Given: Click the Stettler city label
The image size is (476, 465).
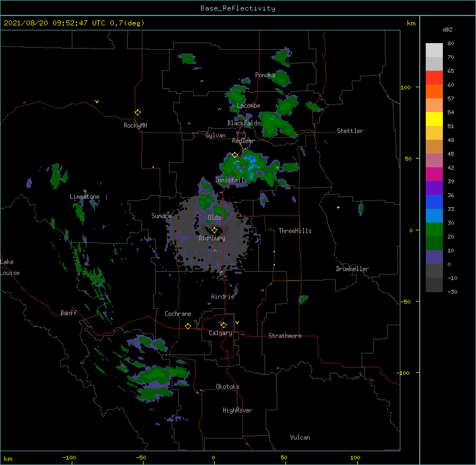Looking at the screenshot, I should (x=350, y=131).
